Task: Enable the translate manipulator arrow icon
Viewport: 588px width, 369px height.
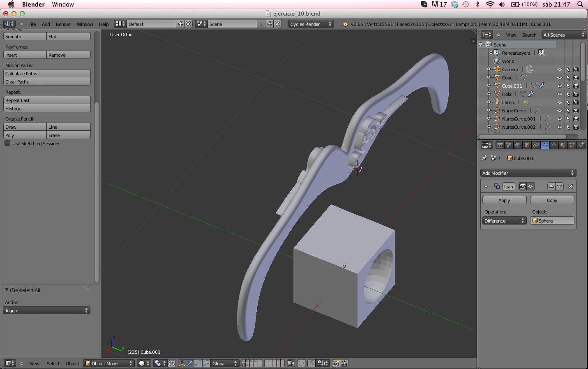Action: click(x=190, y=363)
